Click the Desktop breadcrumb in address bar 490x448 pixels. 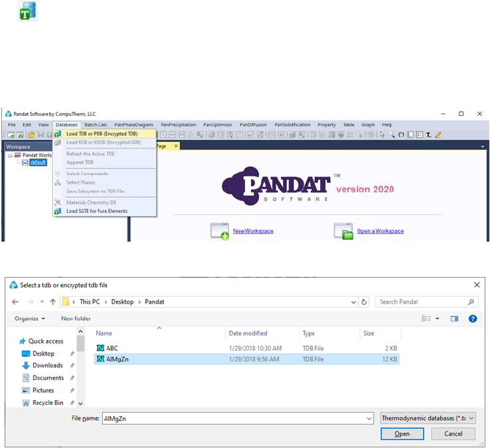pos(122,302)
